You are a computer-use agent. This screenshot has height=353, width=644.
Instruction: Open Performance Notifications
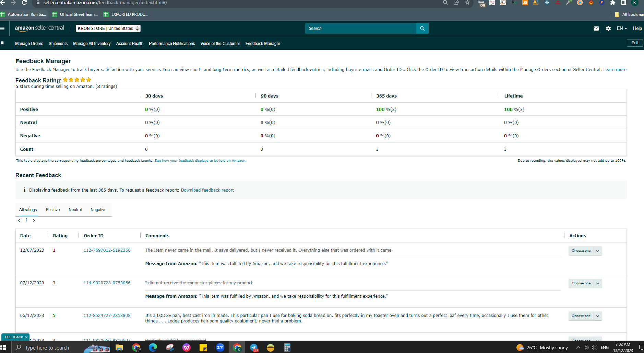coord(172,44)
